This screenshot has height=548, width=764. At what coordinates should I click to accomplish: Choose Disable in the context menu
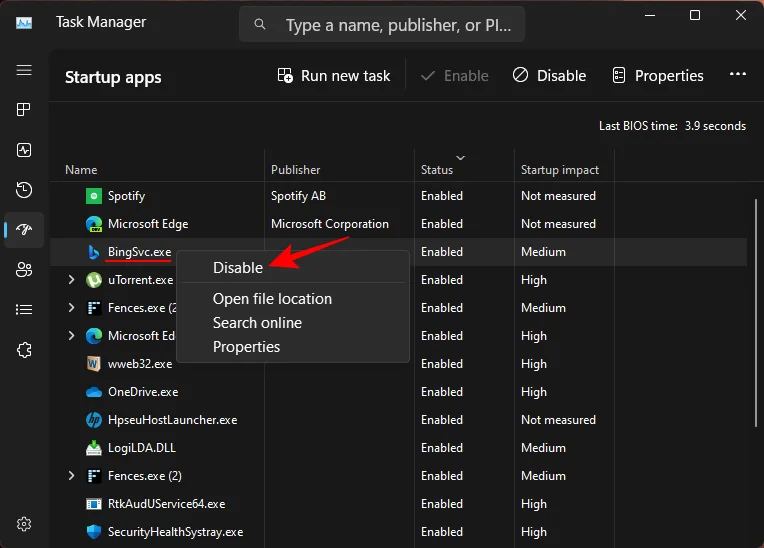238,267
